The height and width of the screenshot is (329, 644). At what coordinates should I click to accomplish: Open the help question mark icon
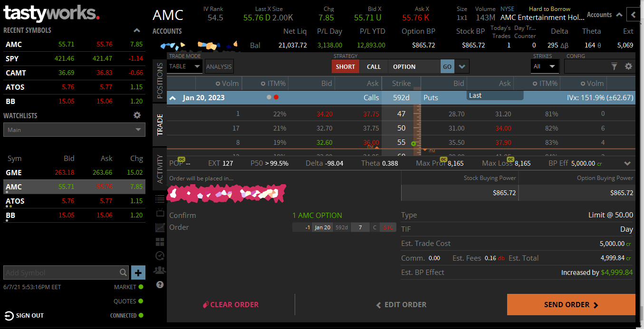(160, 285)
